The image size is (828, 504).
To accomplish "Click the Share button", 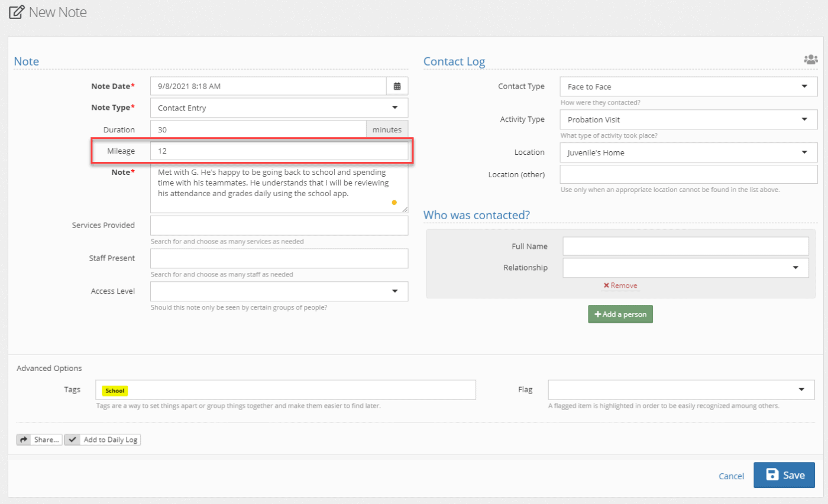I will coord(40,440).
